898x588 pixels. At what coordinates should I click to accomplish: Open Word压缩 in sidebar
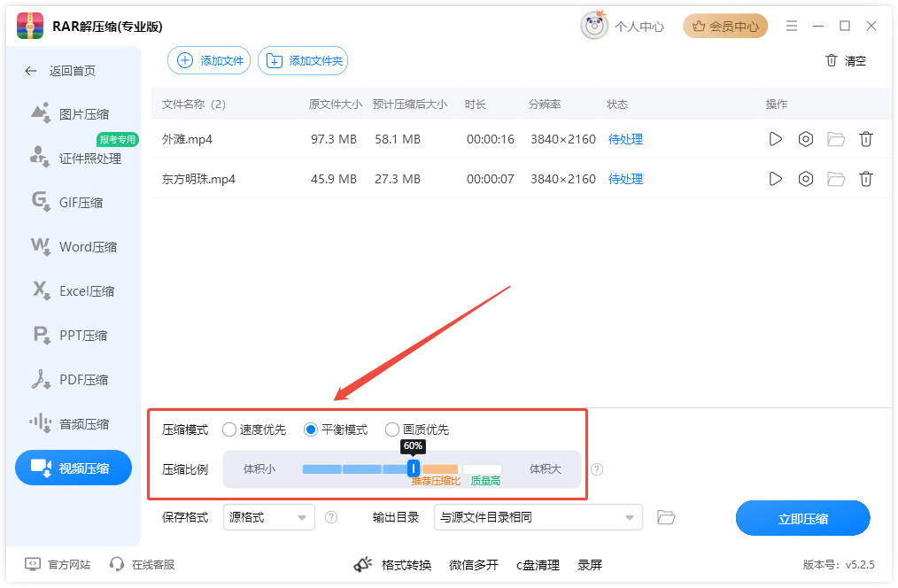[74, 247]
